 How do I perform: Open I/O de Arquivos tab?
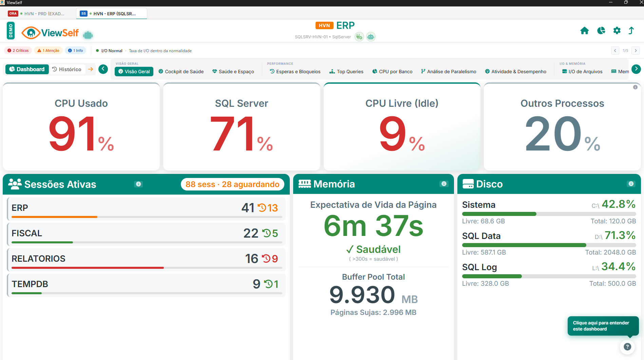coord(582,72)
